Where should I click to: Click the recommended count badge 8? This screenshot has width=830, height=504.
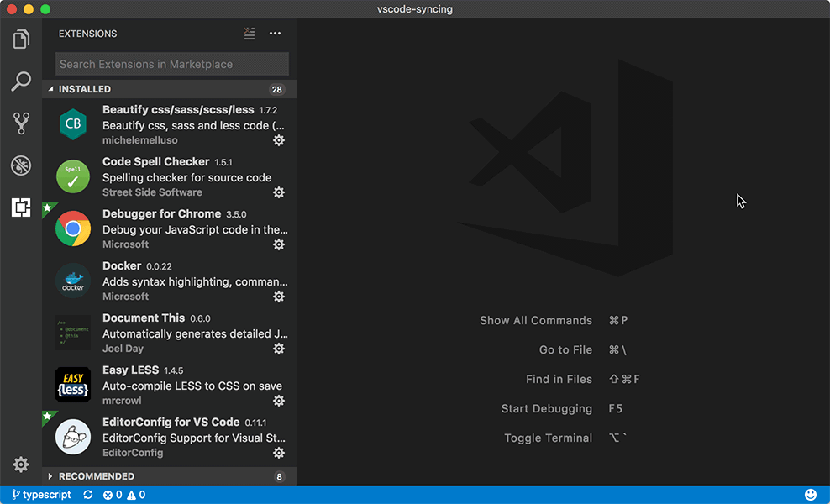pos(280,476)
